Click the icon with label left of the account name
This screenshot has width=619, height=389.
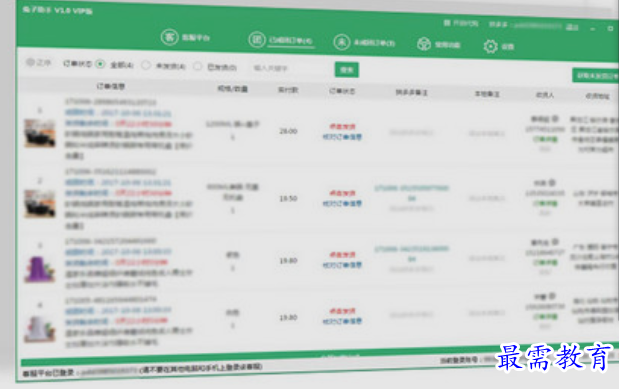[x=461, y=23]
